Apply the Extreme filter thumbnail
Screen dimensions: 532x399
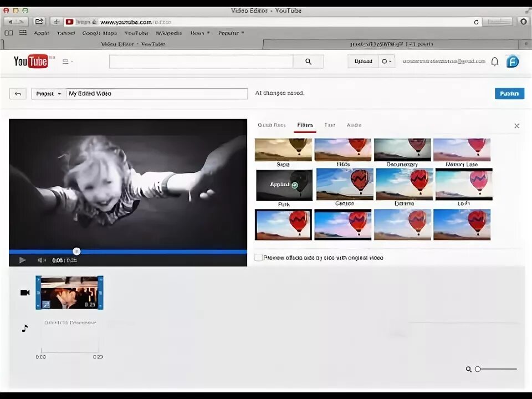point(405,184)
